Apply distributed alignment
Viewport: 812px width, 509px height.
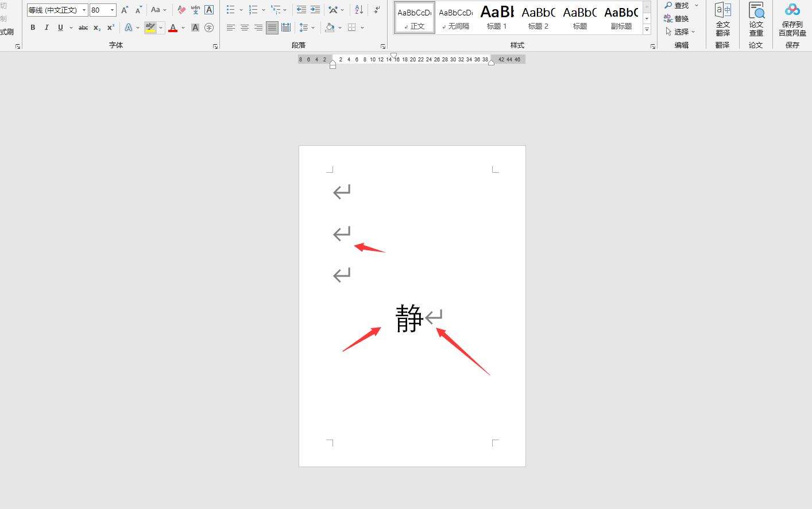[x=286, y=28]
